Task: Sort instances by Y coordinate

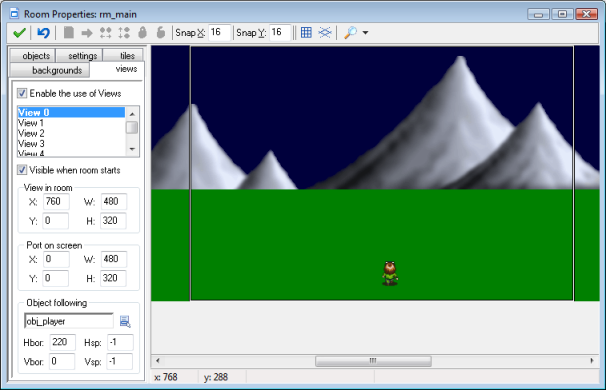Action: tap(124, 33)
